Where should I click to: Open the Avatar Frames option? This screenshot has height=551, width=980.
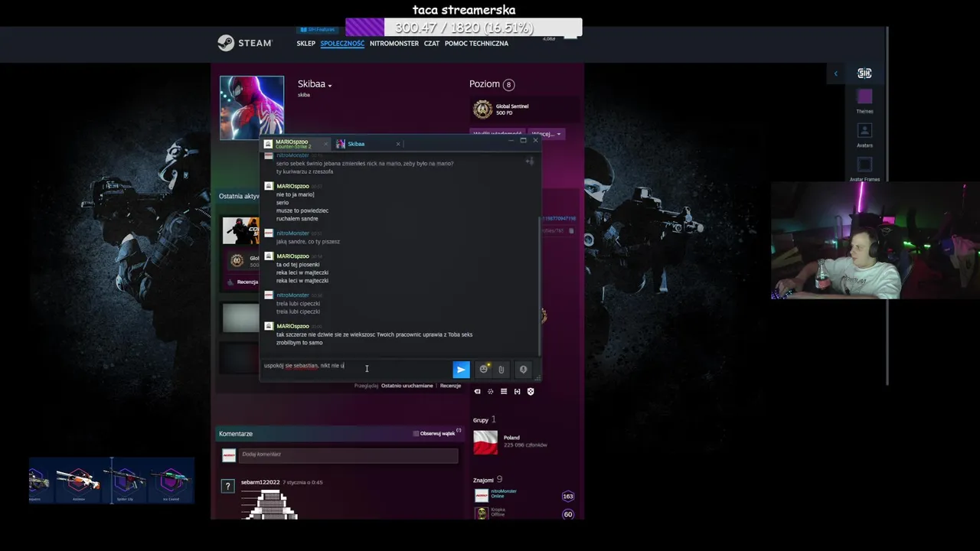pyautogui.click(x=864, y=168)
